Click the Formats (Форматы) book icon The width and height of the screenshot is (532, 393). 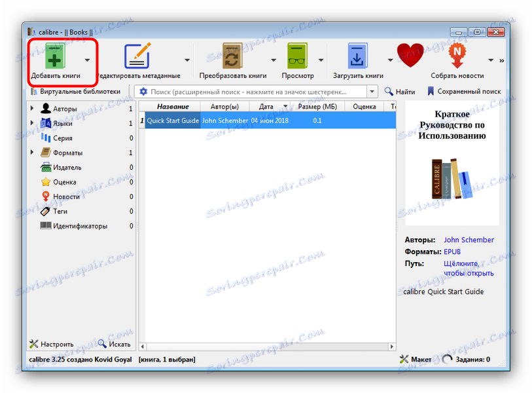[45, 152]
